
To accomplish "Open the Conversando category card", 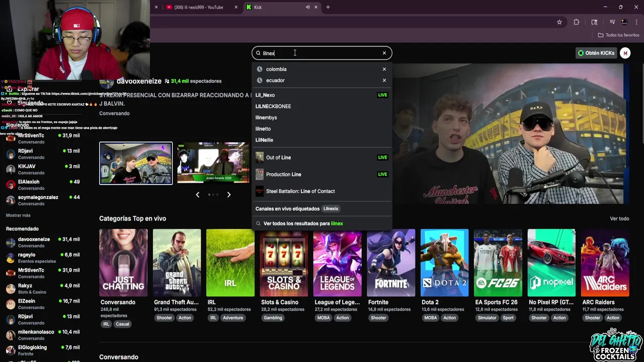I will click(x=123, y=263).
